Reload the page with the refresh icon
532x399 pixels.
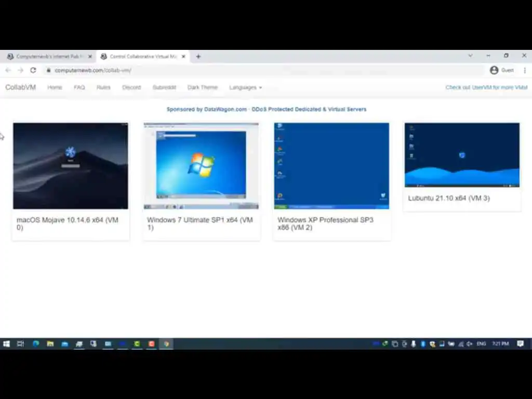click(33, 70)
